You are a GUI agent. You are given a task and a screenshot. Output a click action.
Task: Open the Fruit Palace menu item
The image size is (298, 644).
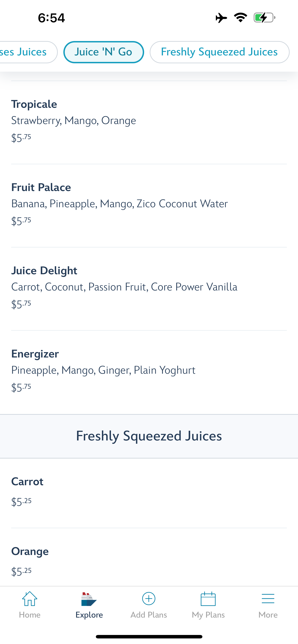coord(149,205)
